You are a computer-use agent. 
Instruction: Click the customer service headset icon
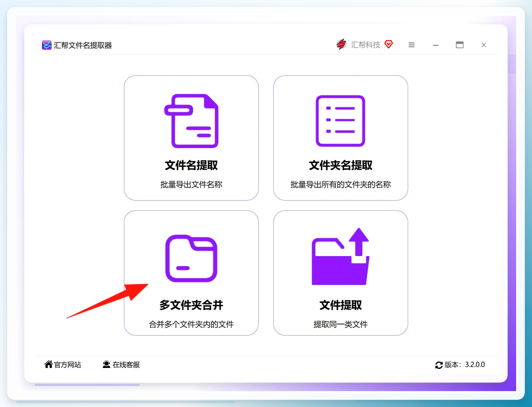[106, 365]
